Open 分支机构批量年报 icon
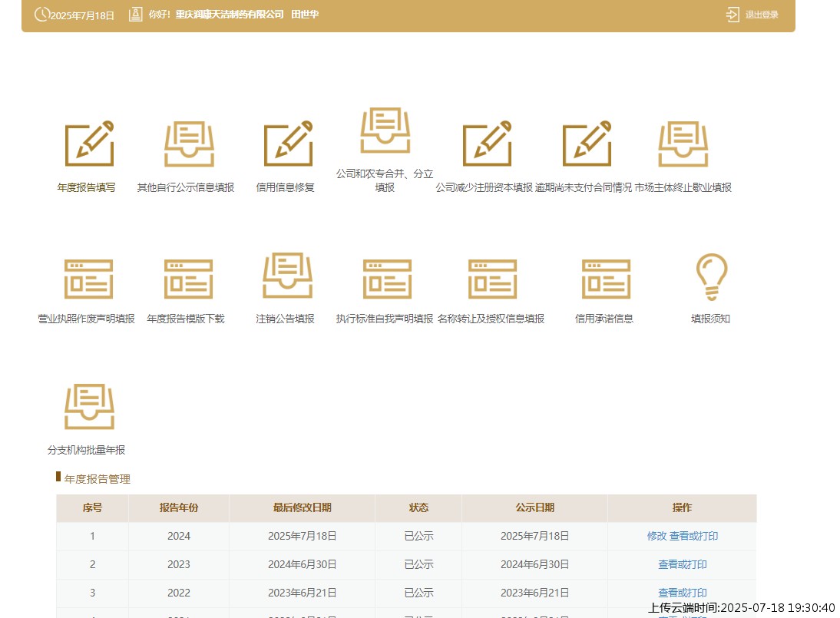840x618 pixels. (90, 406)
